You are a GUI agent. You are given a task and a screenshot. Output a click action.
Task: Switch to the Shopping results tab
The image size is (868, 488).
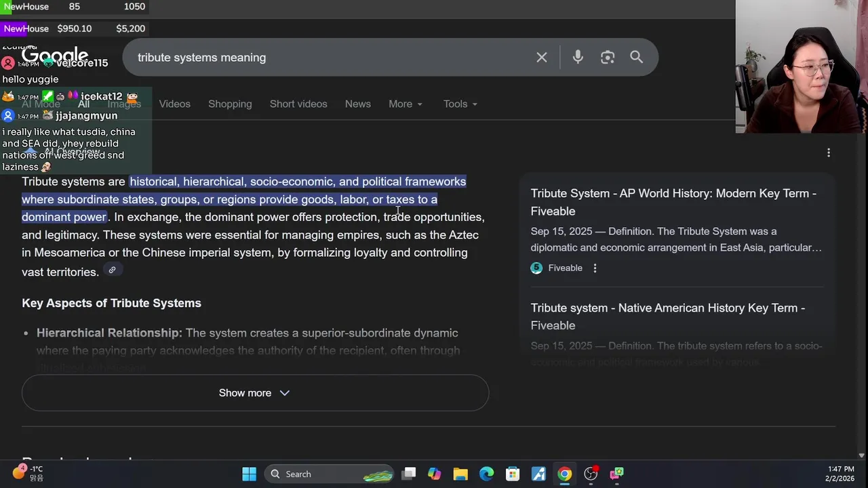[230, 104]
